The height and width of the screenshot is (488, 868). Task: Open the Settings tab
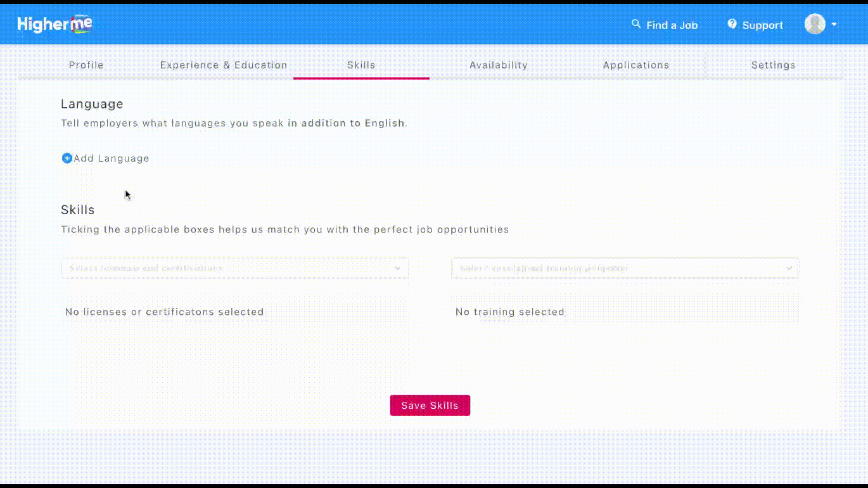click(773, 65)
